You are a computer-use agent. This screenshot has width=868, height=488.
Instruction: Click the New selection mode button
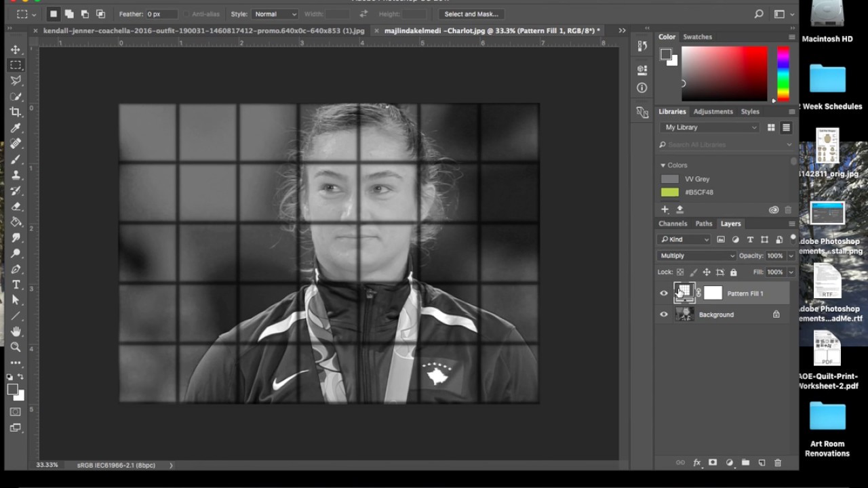tap(54, 14)
